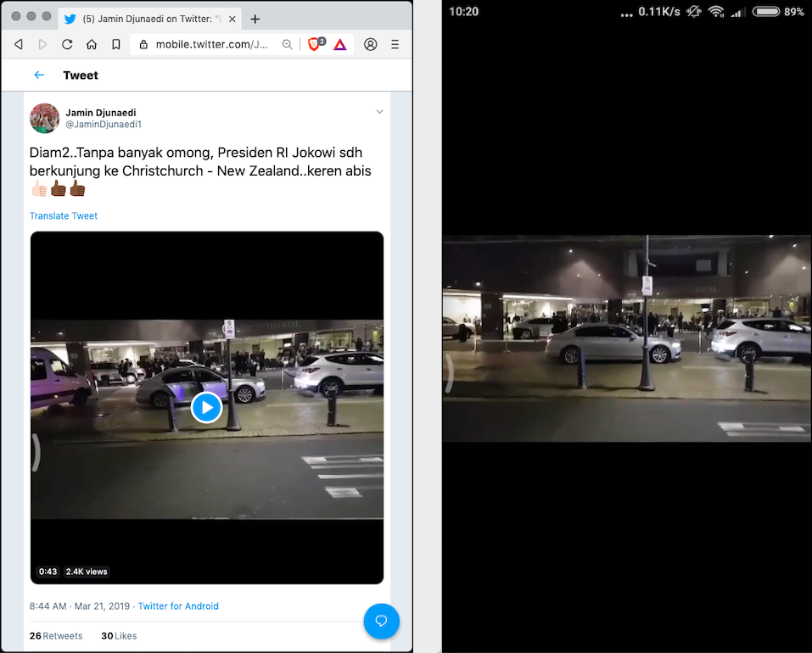
Task: Go back using the blue Tweet arrow
Action: coord(39,75)
